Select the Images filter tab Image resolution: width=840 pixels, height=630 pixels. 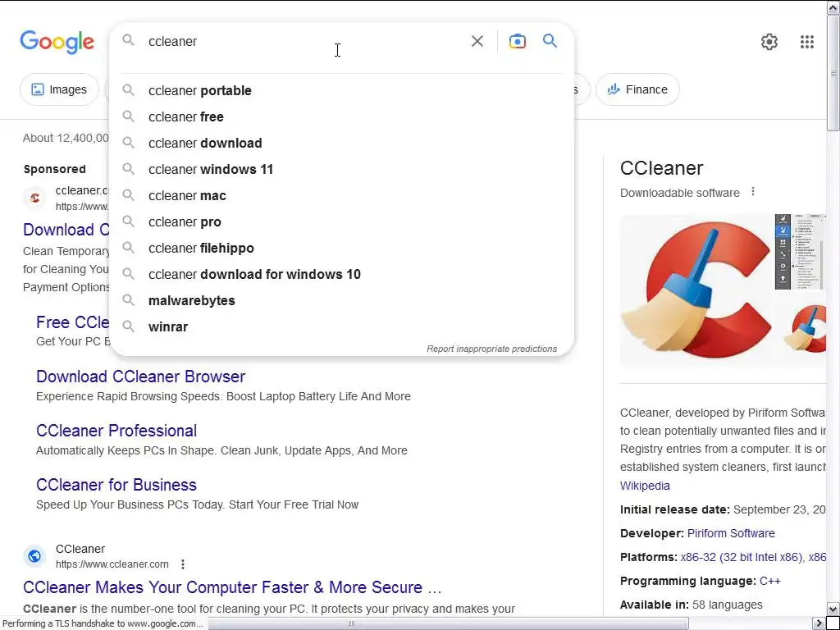[x=58, y=89]
